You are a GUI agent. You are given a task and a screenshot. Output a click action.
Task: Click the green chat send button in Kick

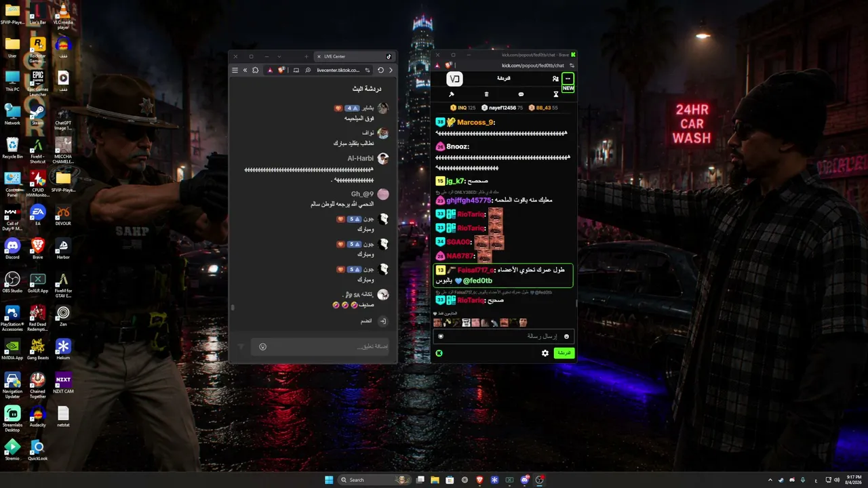pos(564,353)
